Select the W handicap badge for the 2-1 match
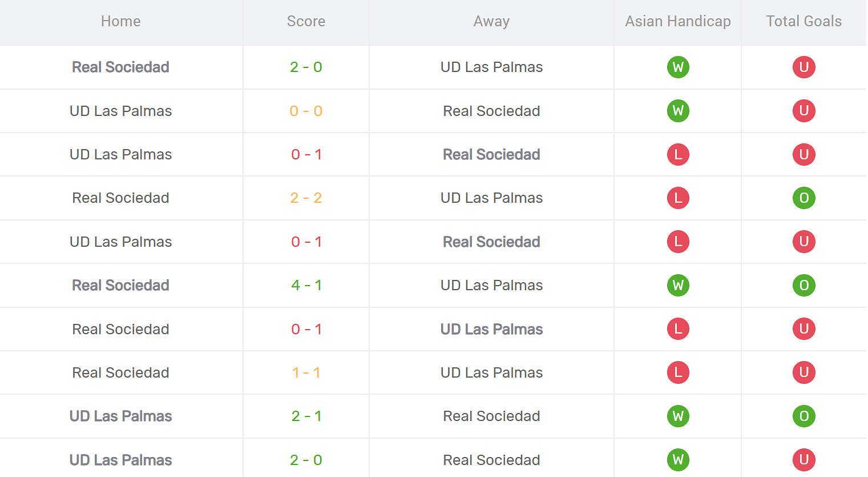The height and width of the screenshot is (477, 868). pos(678,416)
